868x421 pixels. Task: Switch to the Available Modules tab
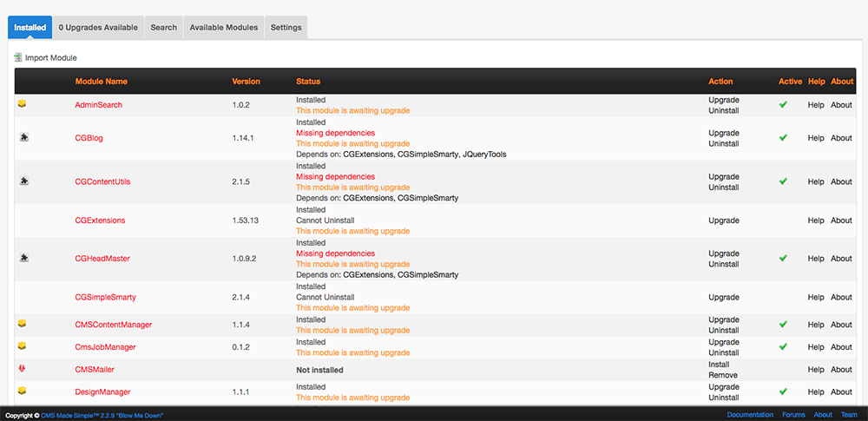(x=223, y=28)
